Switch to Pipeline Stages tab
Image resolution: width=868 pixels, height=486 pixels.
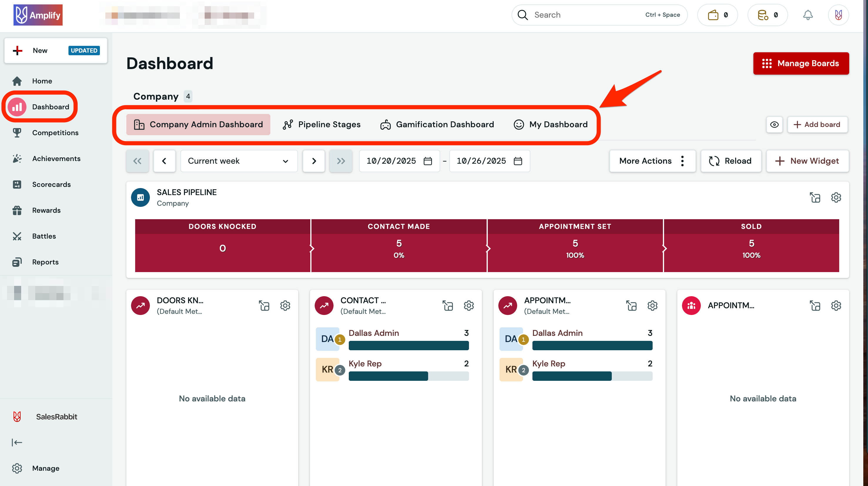click(321, 124)
